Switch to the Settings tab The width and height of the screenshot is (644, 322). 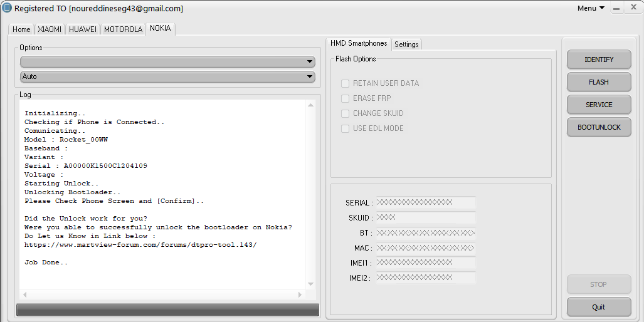(406, 44)
